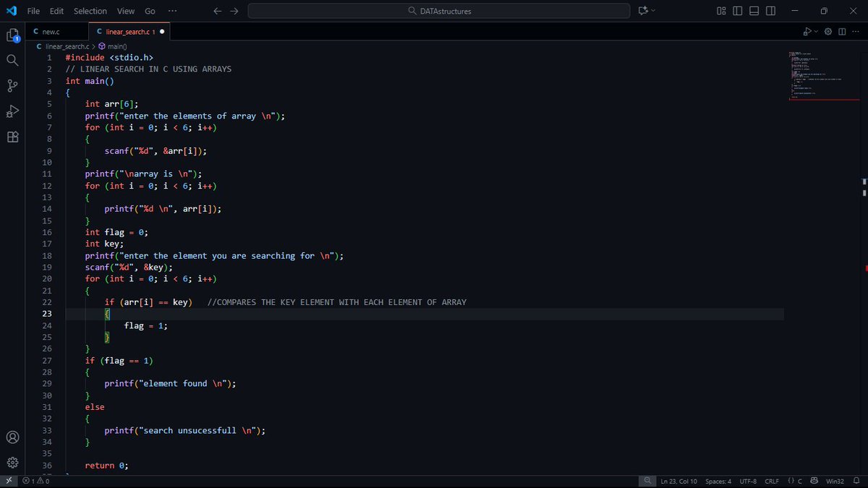Image resolution: width=868 pixels, height=488 pixels.
Task: Click 'scanf("%d", &key);' line
Action: [x=129, y=267]
